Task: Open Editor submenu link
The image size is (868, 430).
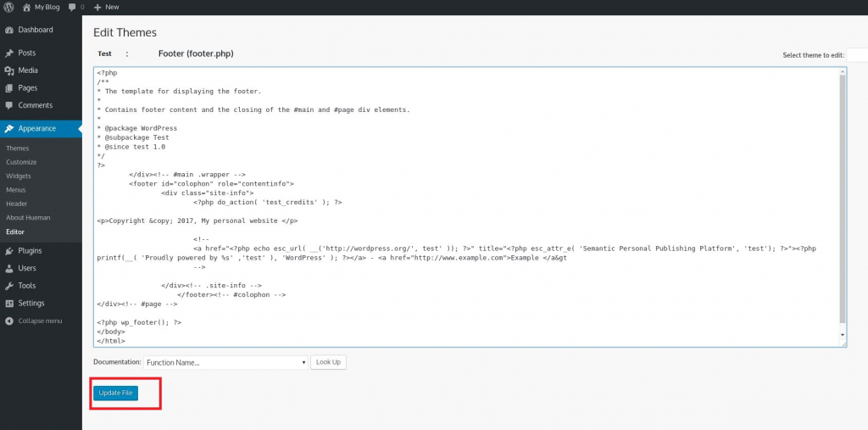Action: 15,232
